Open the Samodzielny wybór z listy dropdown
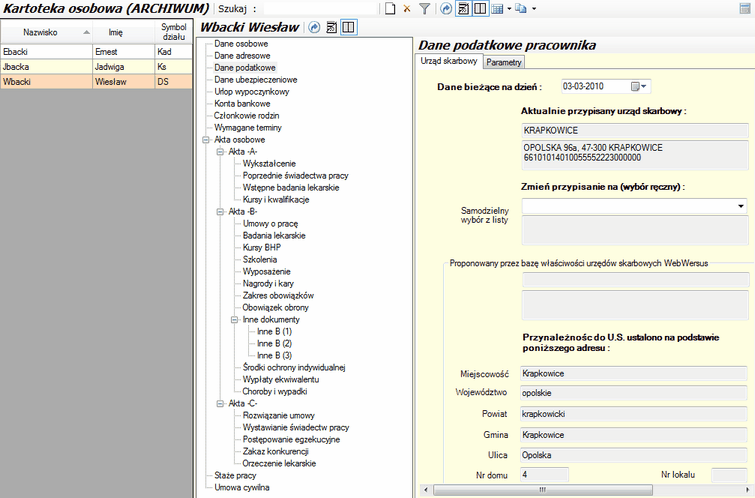755x498 pixels. click(x=741, y=206)
